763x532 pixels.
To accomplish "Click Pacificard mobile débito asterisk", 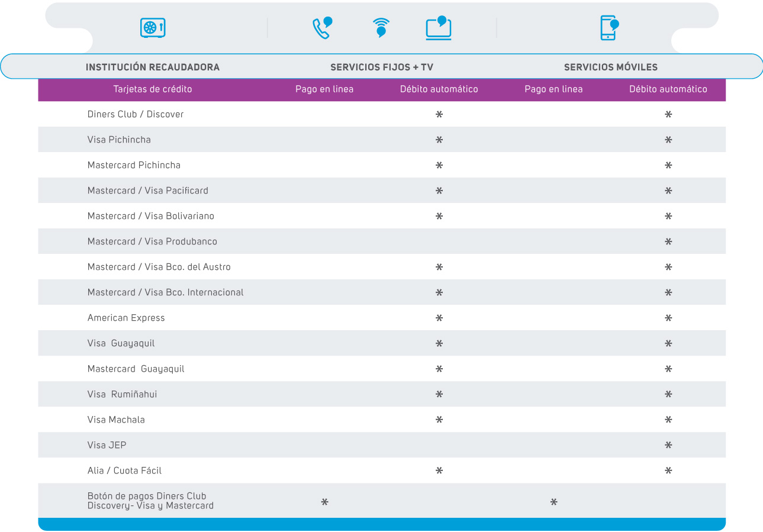I will coord(668,191).
